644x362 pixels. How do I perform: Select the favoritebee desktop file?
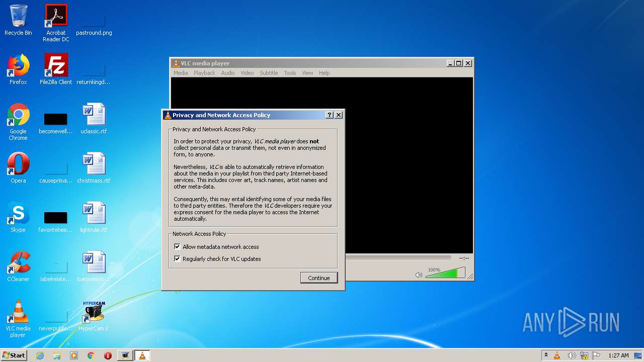coord(56,222)
